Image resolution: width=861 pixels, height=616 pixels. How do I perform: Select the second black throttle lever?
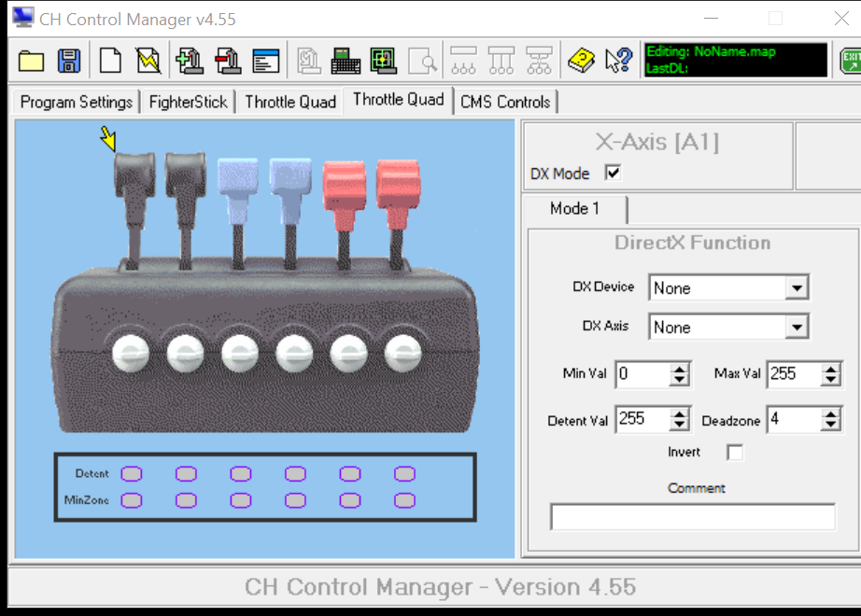tap(186, 209)
